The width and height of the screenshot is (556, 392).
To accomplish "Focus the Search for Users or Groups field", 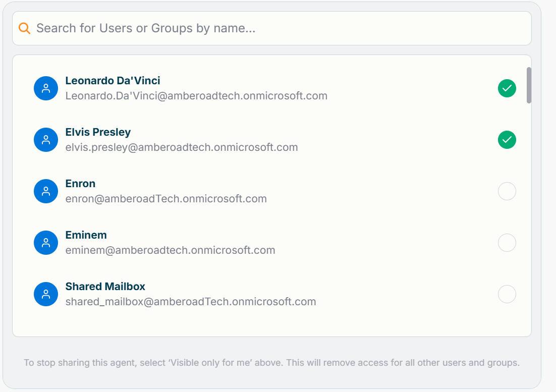I will [272, 28].
